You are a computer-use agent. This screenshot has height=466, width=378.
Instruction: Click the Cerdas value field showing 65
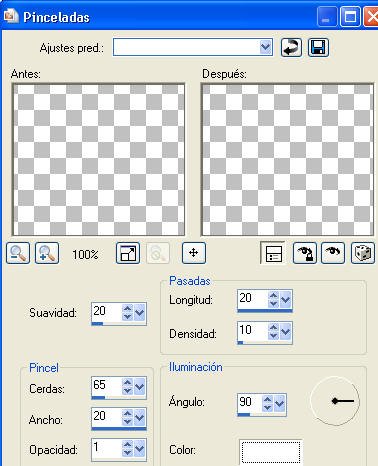pyautogui.click(x=107, y=386)
